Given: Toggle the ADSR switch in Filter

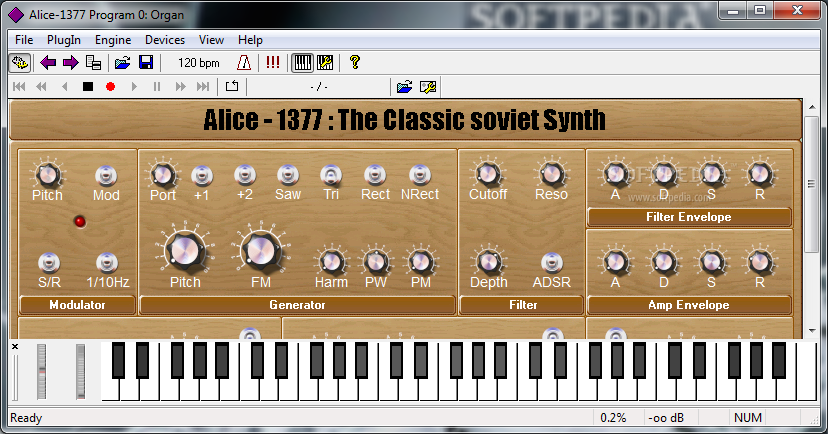Looking at the screenshot, I should [x=552, y=262].
